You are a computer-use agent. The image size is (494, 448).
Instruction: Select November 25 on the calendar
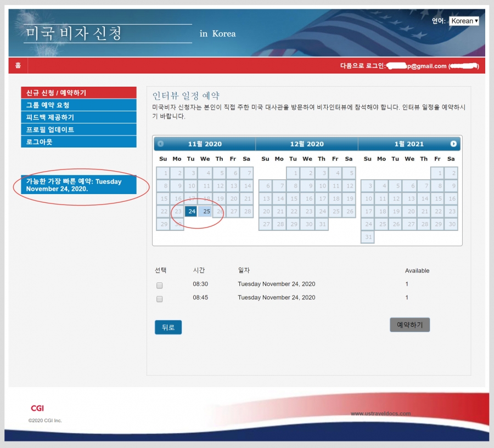click(x=205, y=211)
